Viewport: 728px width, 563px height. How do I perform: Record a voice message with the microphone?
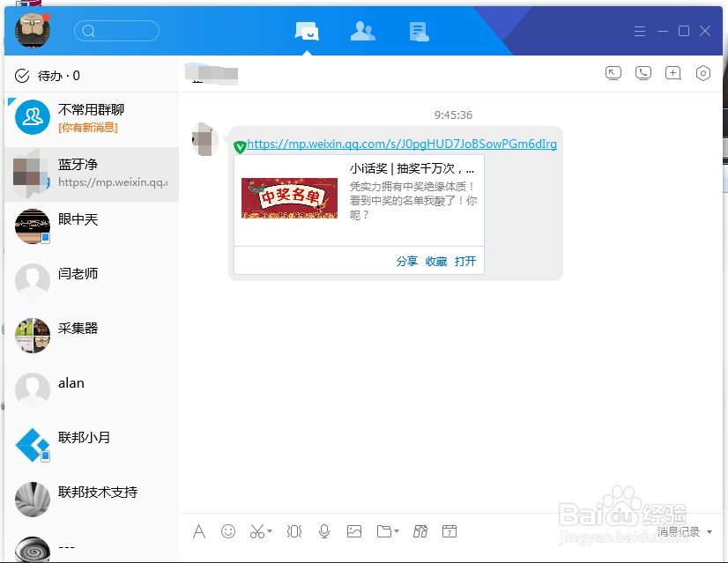click(324, 531)
